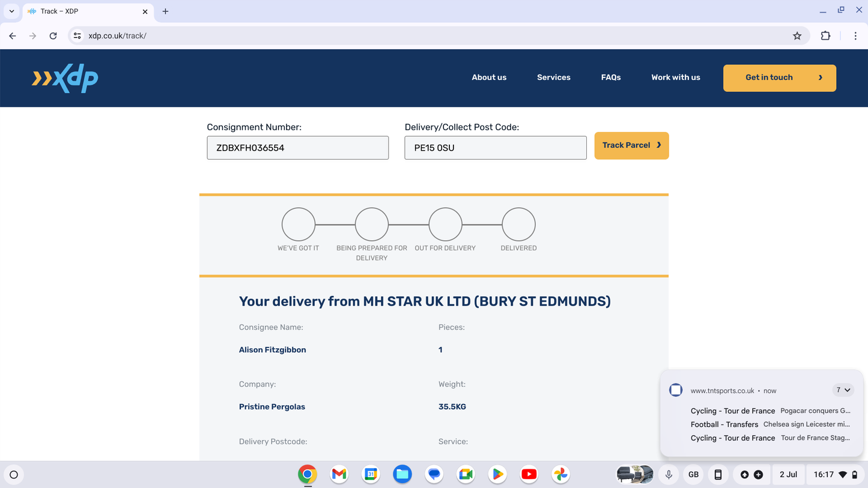
Task: Expand the tntsports notification group
Action: tap(843, 390)
